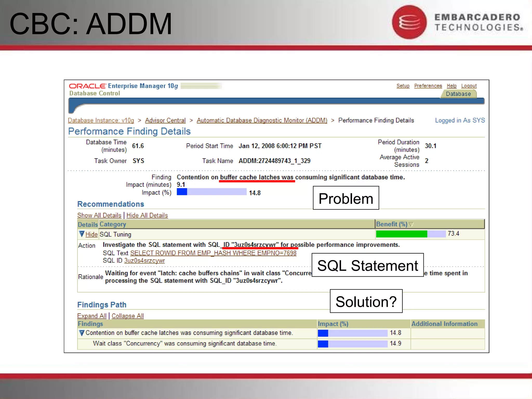Click the Recommendations section heading
This screenshot has width=532, height=399.
point(111,204)
